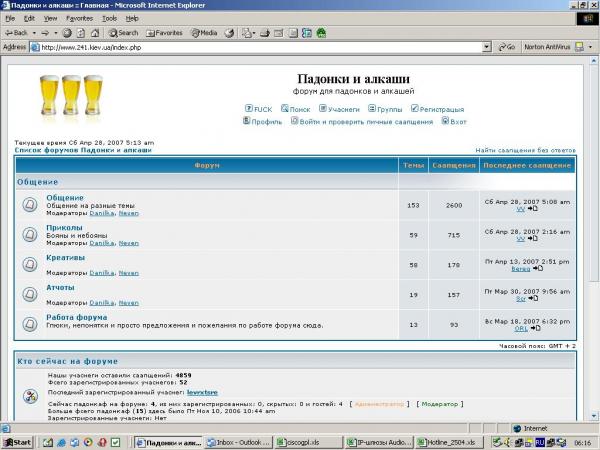Click the Media toolbar button
The image size is (600, 450).
(203, 32)
